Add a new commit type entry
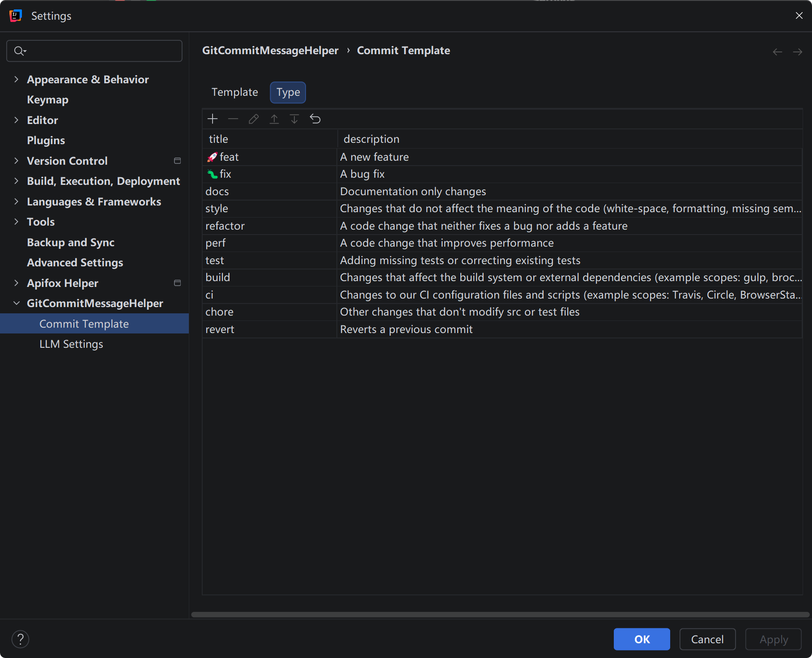 [x=213, y=119]
